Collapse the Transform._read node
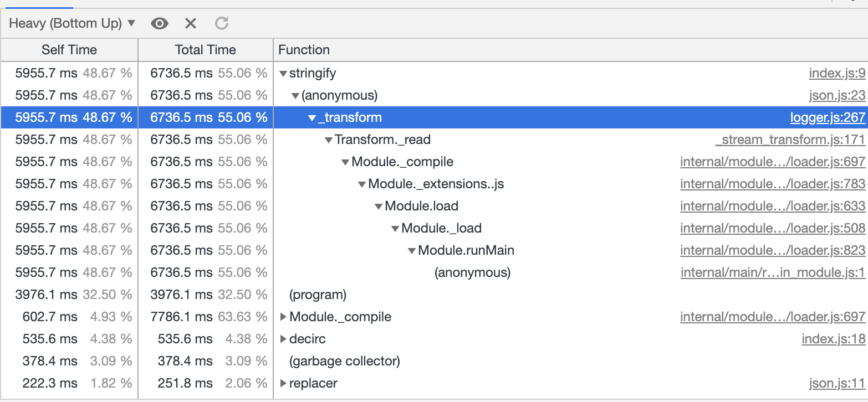 328,140
